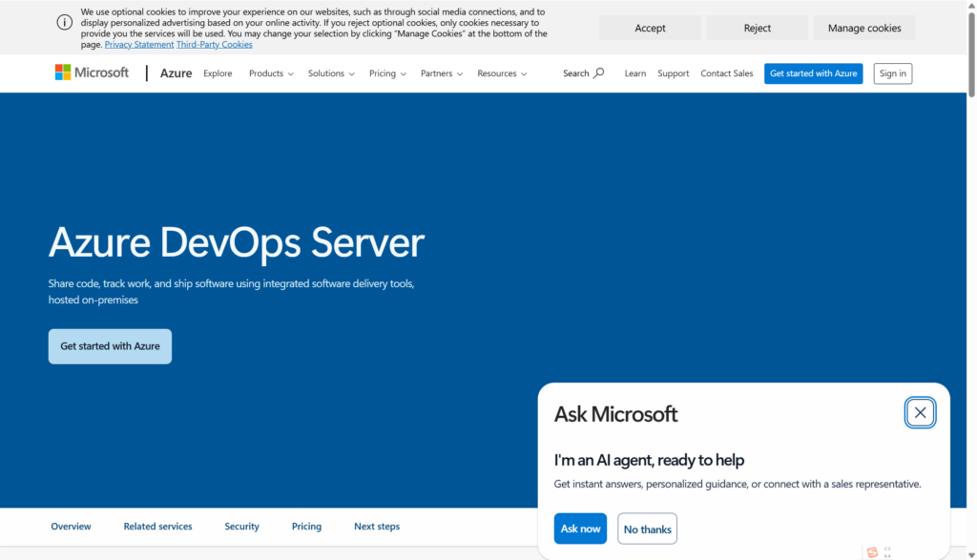Expand the Solutions dropdown
Screen dimensions: 977x560
(x=331, y=73)
